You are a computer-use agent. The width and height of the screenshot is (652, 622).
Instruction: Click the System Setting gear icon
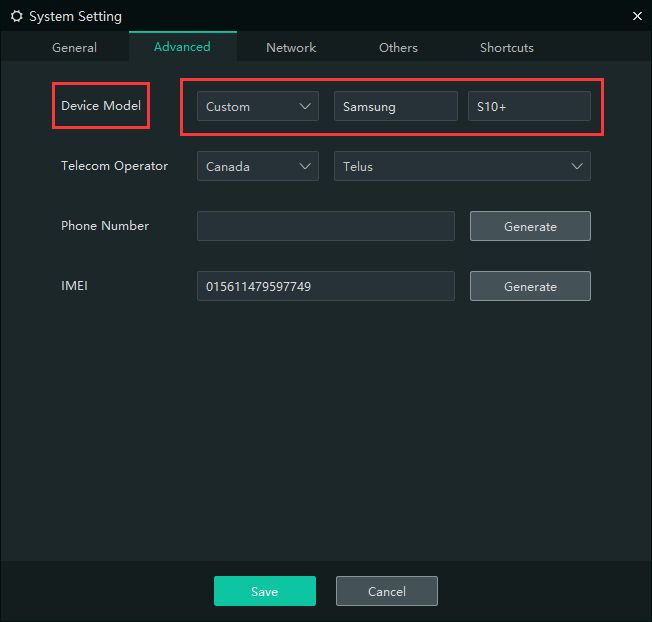point(16,17)
